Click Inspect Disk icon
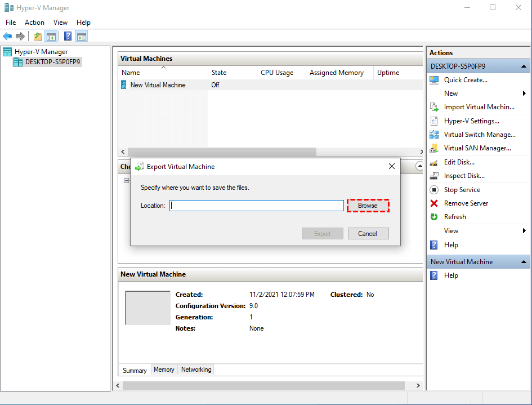The height and width of the screenshot is (405, 532). pyautogui.click(x=434, y=176)
